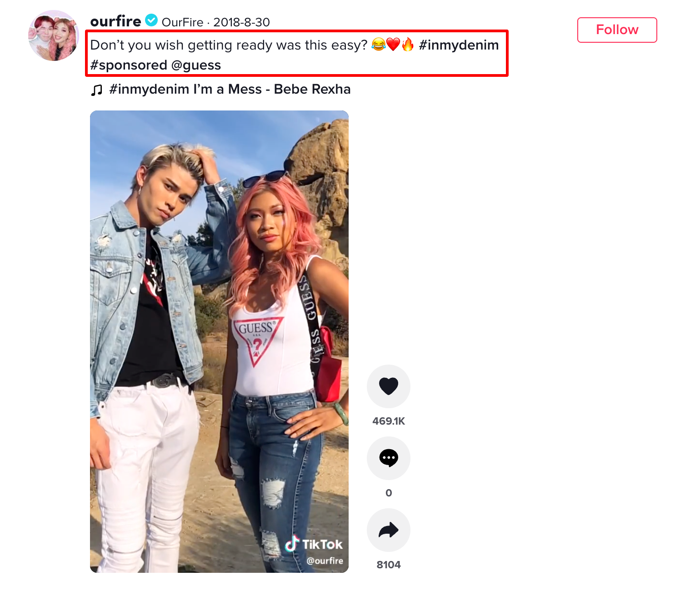
Task: Open comments via speech bubble icon
Action: tap(388, 458)
